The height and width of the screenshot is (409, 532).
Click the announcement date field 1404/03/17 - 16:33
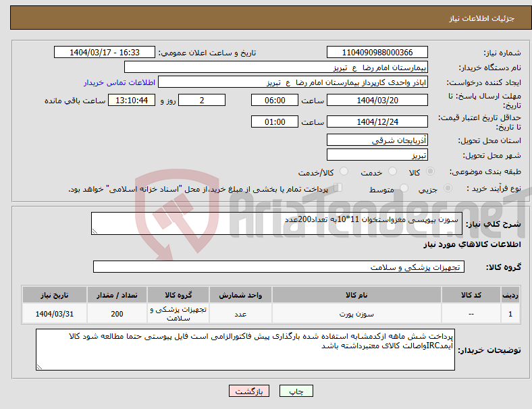105,52
